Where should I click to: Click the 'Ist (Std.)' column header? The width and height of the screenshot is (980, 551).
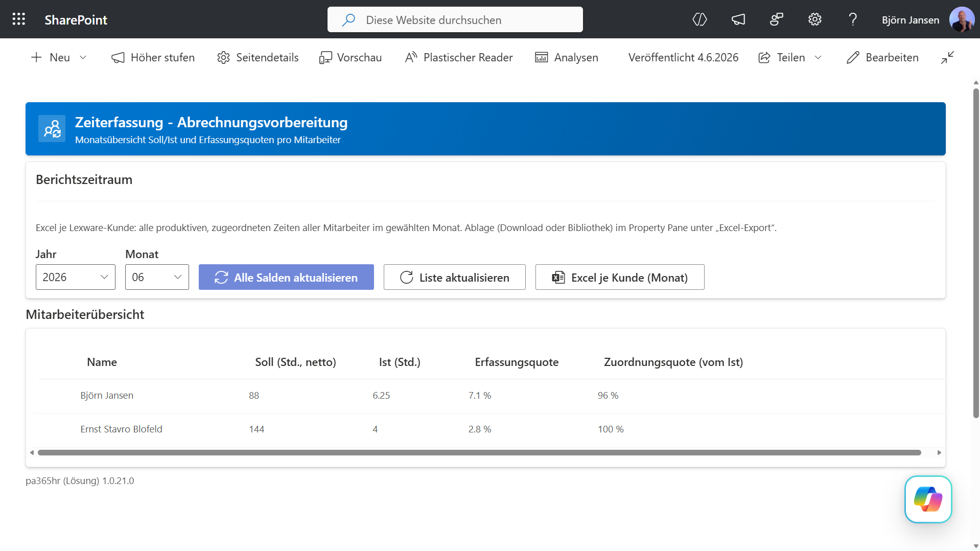(400, 362)
